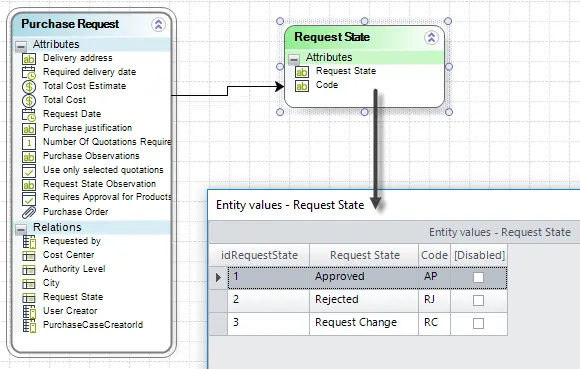Screen dimensions: 580x369
Task: Click the Code column header
Action: [x=434, y=255]
